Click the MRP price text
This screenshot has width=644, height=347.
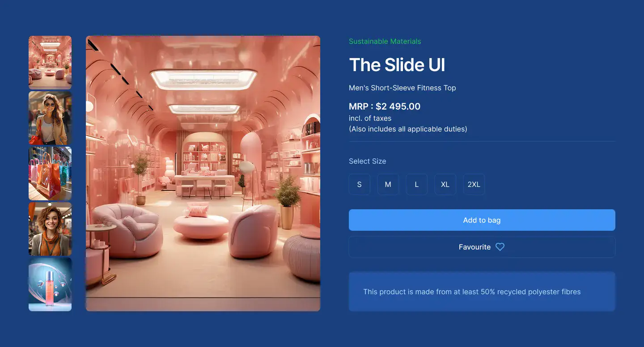click(385, 106)
